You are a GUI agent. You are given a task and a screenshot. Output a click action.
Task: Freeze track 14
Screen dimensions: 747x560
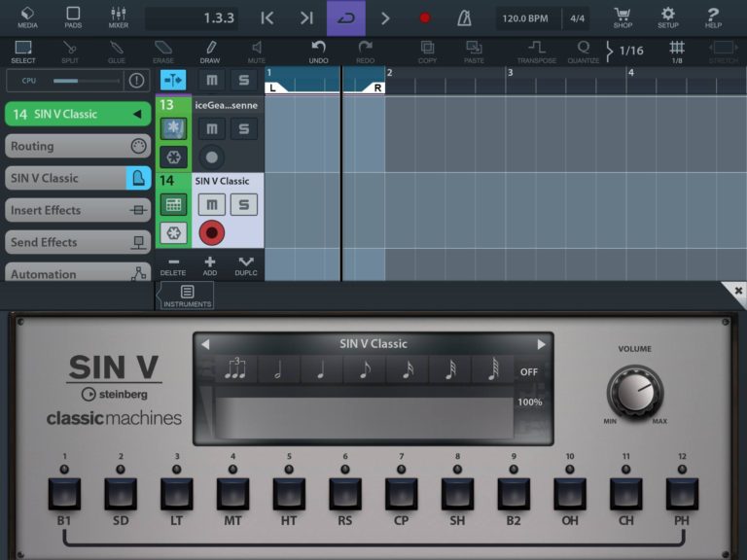pos(173,233)
